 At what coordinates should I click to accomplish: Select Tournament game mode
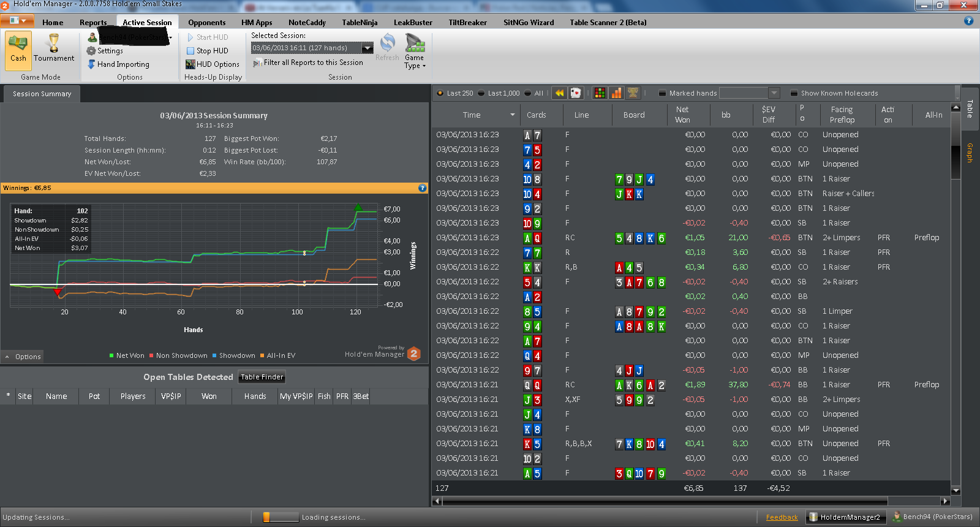[x=54, y=49]
